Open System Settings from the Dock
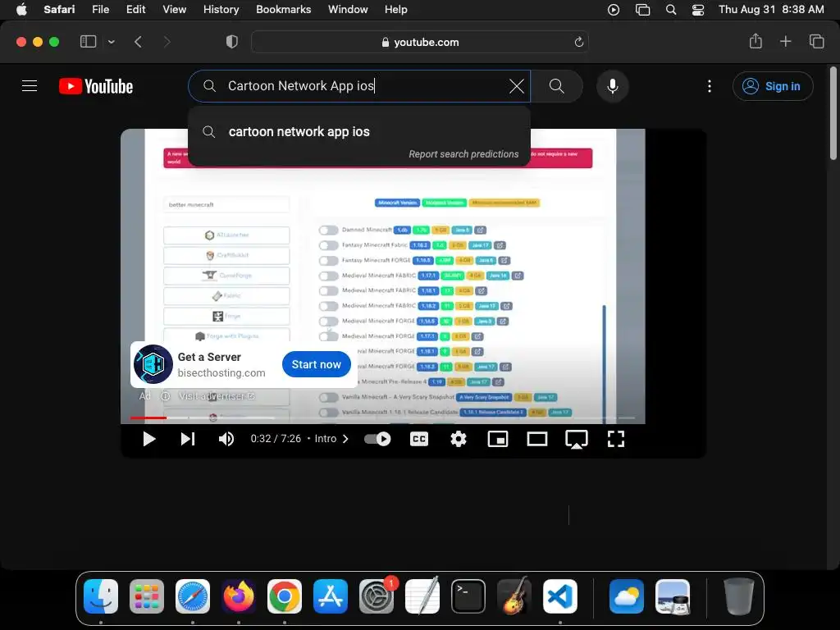 point(377,596)
